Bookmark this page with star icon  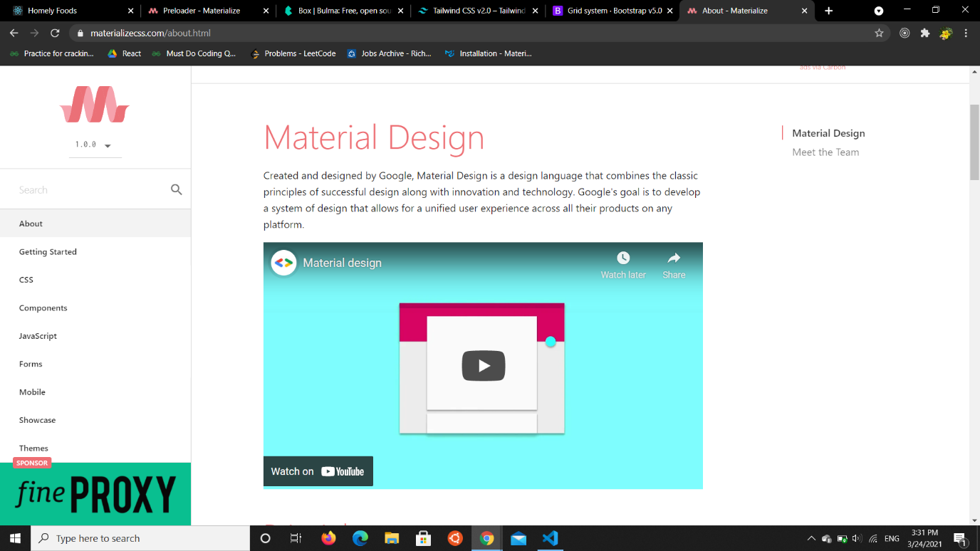point(879,33)
